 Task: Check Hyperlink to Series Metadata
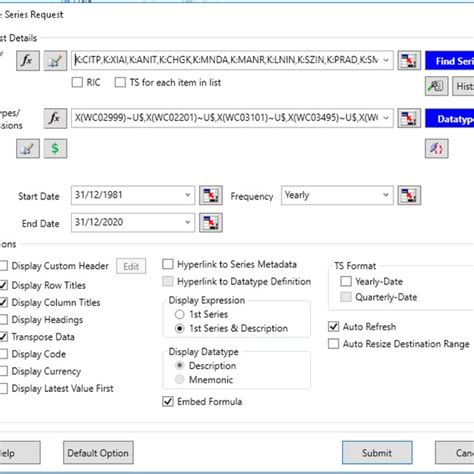point(168,264)
